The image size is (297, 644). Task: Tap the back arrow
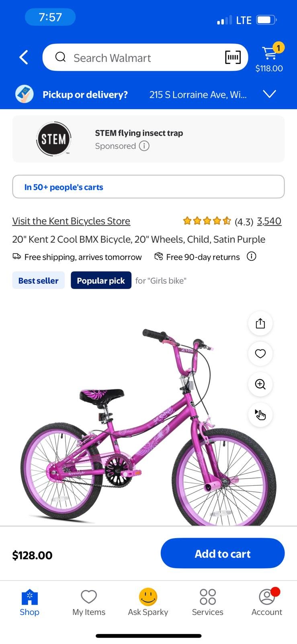(24, 58)
